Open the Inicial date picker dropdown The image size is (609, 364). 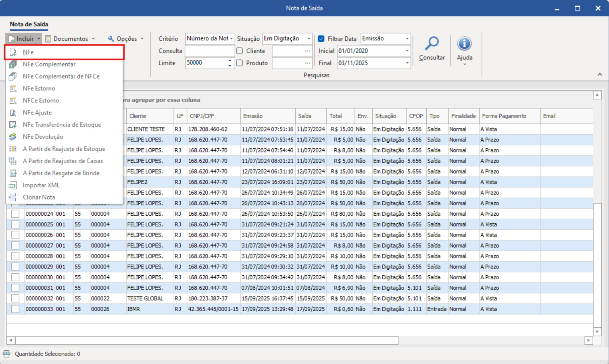click(x=407, y=51)
